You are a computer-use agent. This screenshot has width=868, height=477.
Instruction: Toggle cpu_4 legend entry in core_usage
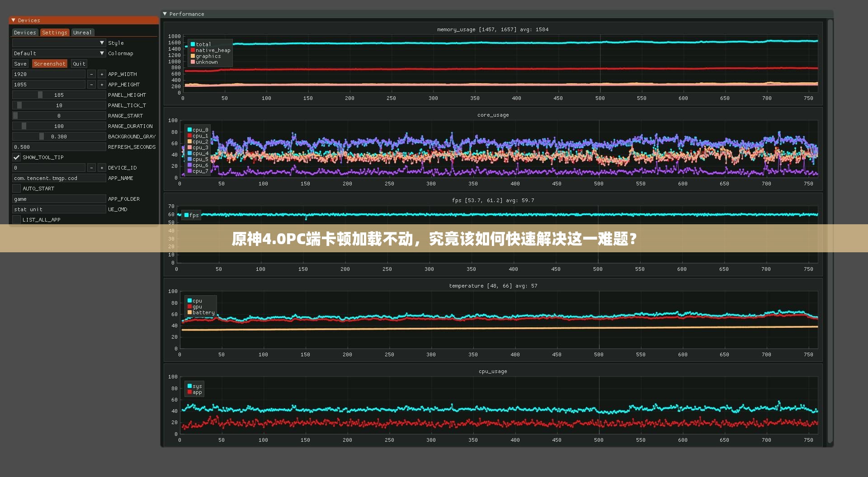tap(198, 153)
